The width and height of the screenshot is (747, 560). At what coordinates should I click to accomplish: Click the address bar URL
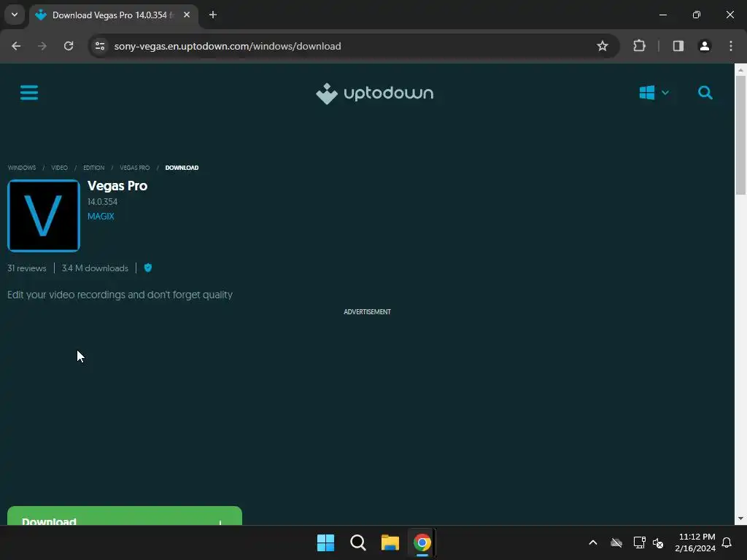(228, 46)
